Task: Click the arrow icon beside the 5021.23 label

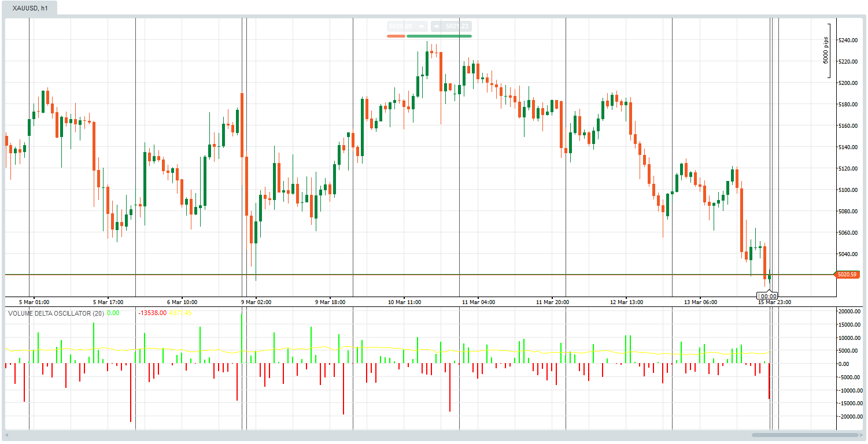Action: click(x=437, y=26)
